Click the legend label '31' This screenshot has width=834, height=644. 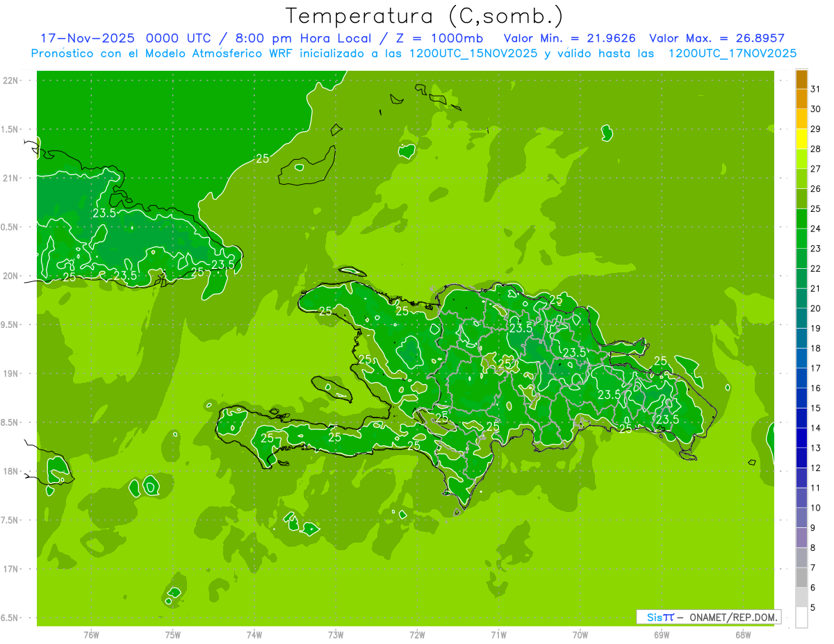click(x=815, y=89)
